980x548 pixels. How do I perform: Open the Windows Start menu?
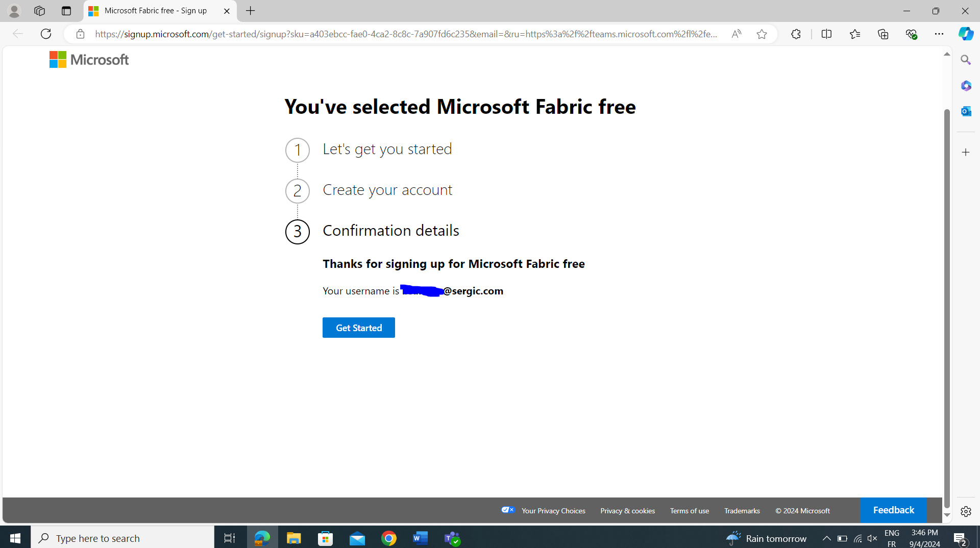(15, 538)
